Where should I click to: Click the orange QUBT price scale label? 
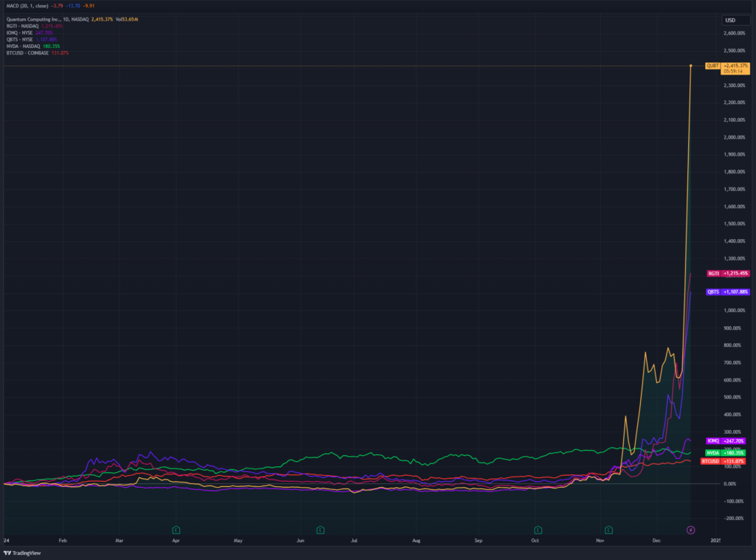(x=712, y=66)
